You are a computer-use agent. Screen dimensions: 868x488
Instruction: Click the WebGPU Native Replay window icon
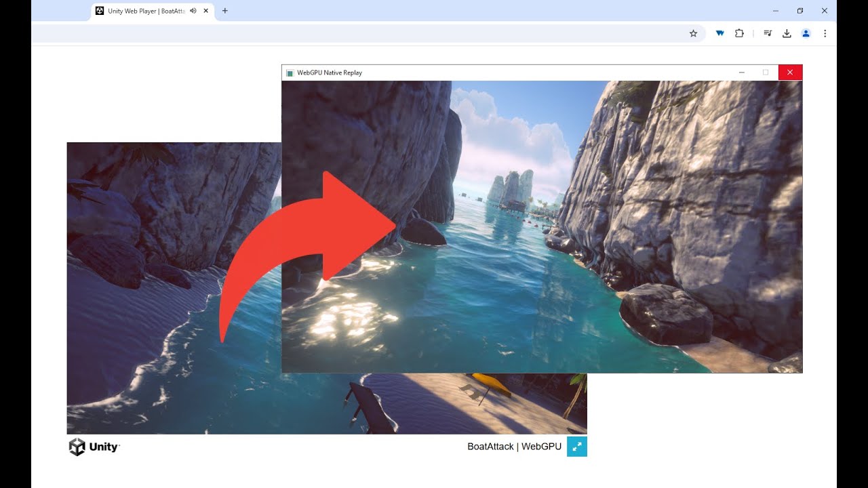click(290, 73)
